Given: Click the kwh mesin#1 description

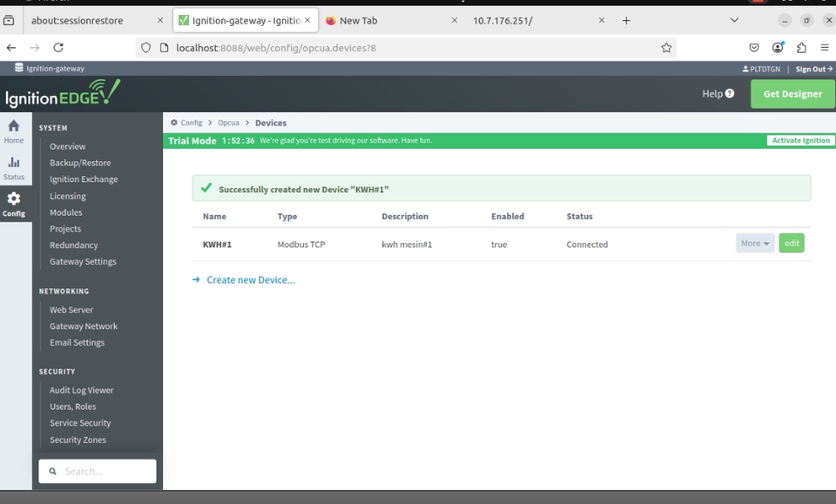Looking at the screenshot, I should click(x=407, y=245).
